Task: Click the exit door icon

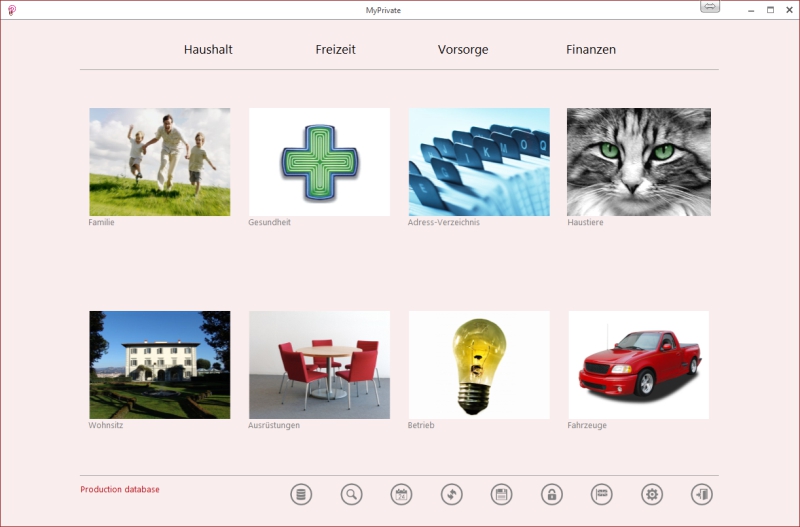Action: click(x=702, y=494)
